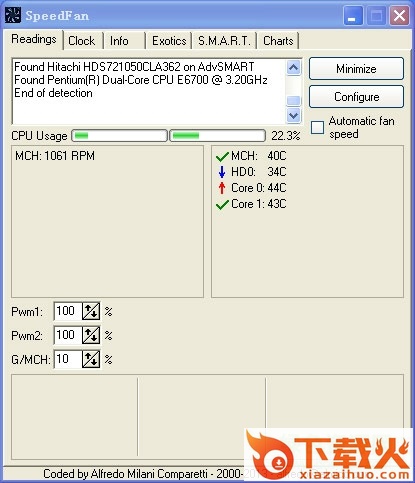The width and height of the screenshot is (415, 483).
Task: Minimize the SpeedFan window from title bar
Action: click(x=353, y=16)
